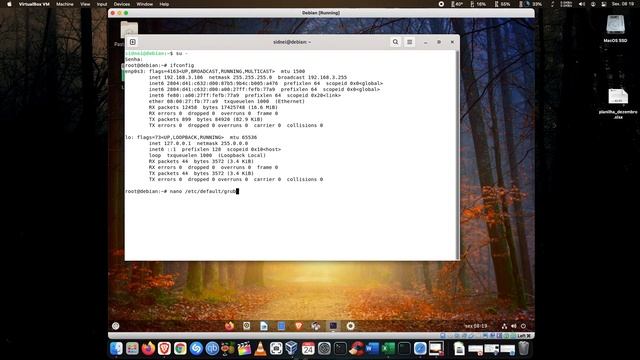This screenshot has height=360, width=640.
Task: Open Final Cut Pro in the macOS Dock
Action: tap(244, 349)
